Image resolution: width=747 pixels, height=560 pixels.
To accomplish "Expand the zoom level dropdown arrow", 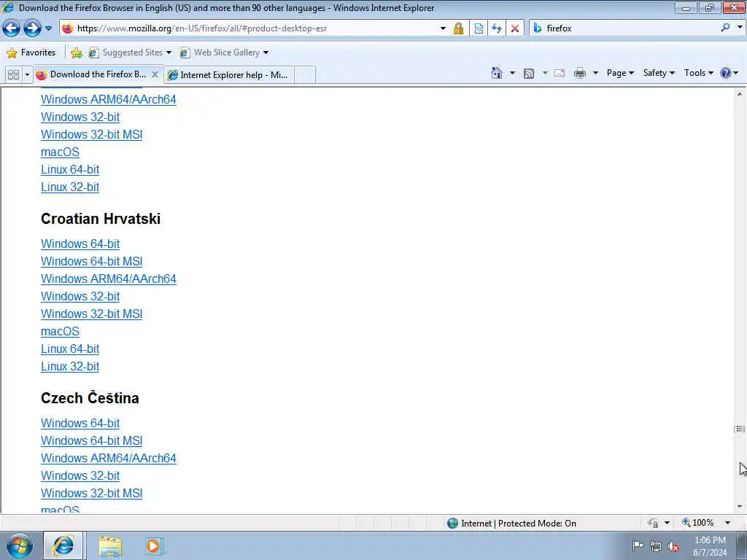I will (727, 523).
